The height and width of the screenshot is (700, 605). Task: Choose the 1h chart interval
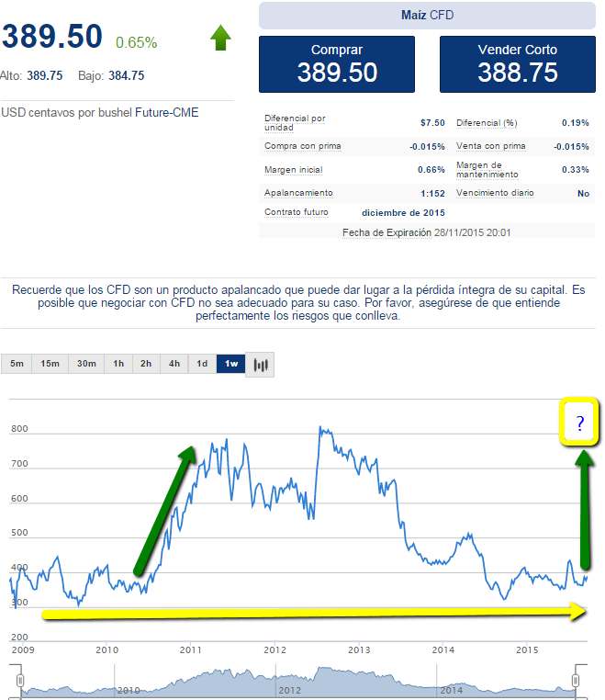(x=118, y=365)
